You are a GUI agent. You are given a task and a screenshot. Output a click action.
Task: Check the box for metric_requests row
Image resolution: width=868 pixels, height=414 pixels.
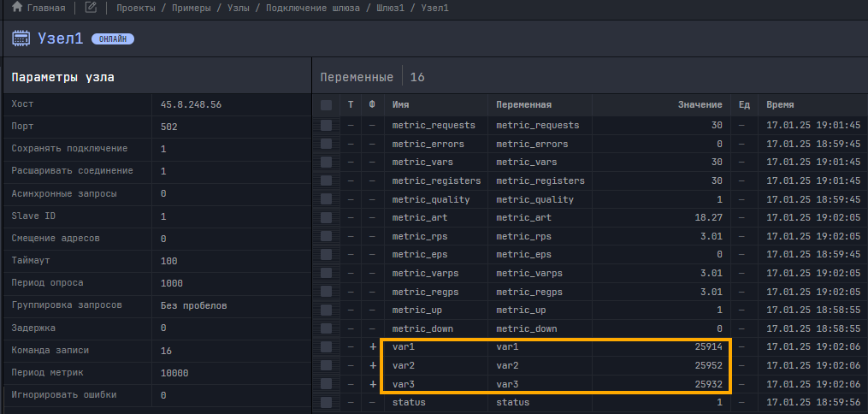(x=326, y=125)
